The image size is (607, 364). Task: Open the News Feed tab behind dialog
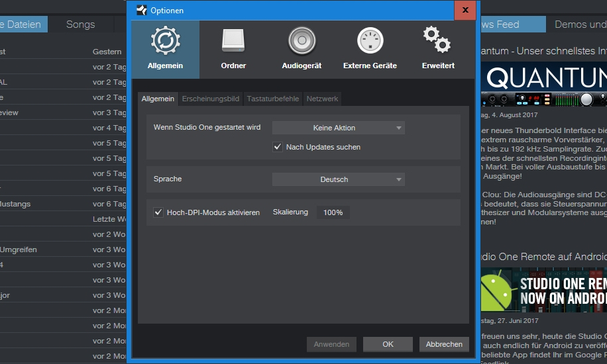coord(513,24)
